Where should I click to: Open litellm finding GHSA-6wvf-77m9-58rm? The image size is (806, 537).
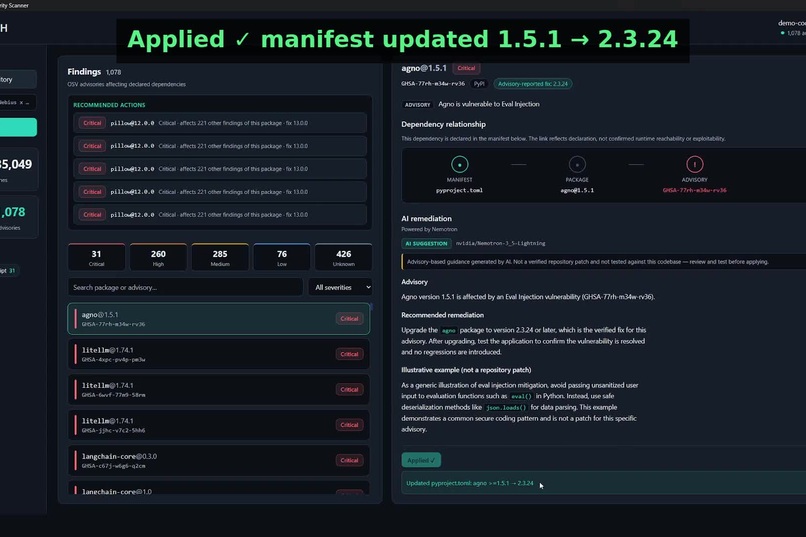click(218, 390)
